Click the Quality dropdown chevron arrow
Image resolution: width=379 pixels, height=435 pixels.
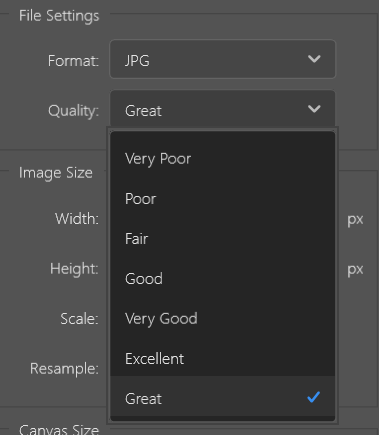314,109
